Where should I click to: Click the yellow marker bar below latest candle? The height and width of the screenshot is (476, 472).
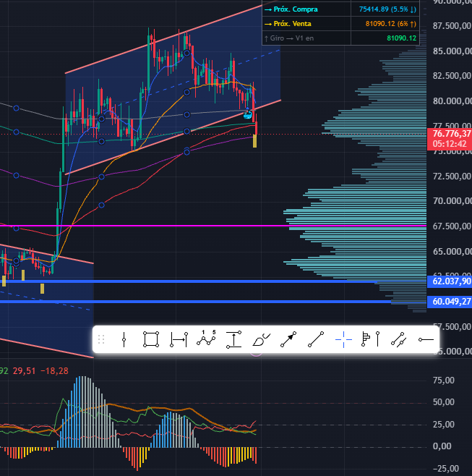255,141
